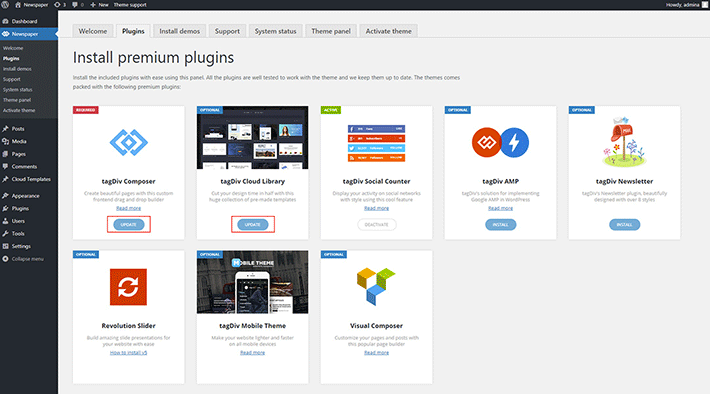Open the New content menu in admin bar

pos(99,5)
